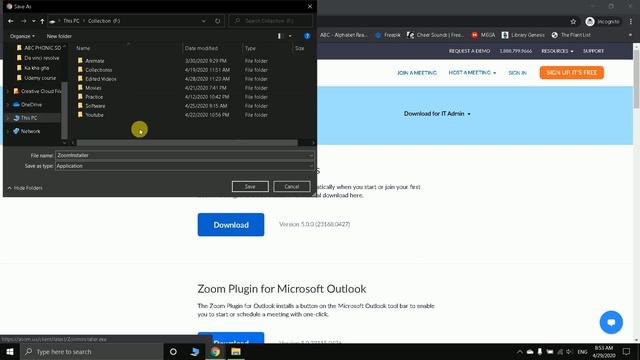640x360 pixels.
Task: Expand the Network tree node
Action: 7,131
